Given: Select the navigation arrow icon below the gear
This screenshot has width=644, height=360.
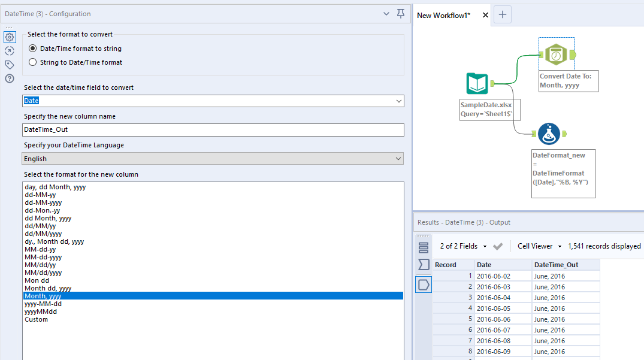Looking at the screenshot, I should click(x=9, y=51).
